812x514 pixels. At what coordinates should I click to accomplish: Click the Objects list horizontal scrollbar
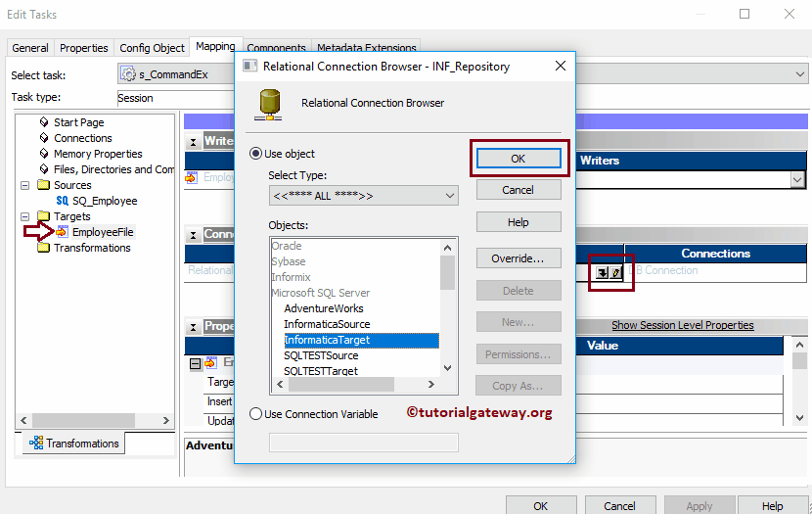pos(340,384)
